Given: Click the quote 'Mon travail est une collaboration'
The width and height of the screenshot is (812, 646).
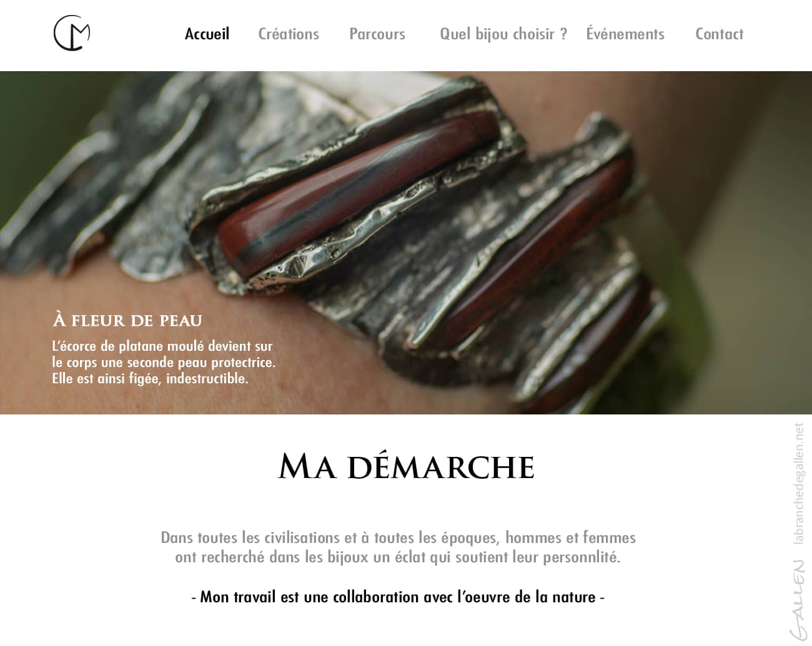Looking at the screenshot, I should click(398, 597).
